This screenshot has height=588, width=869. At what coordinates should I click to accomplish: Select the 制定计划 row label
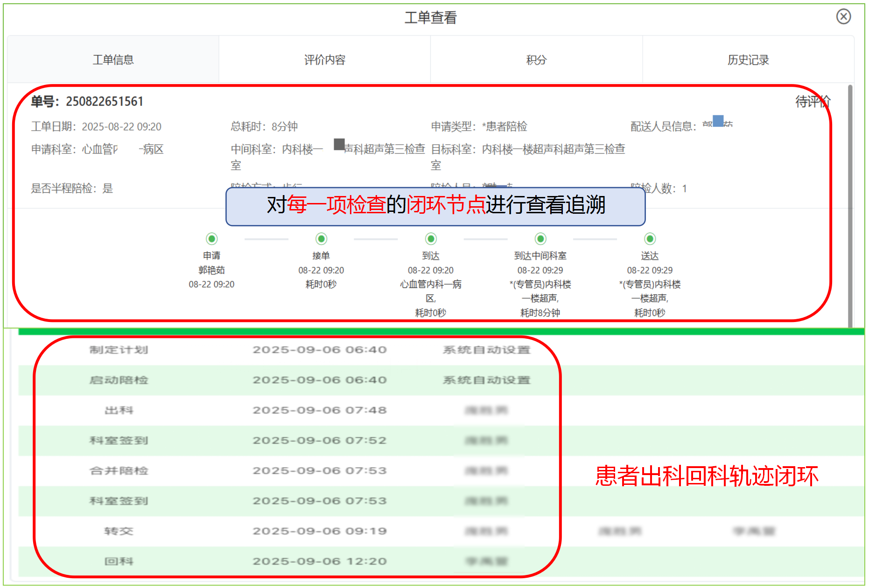119,350
